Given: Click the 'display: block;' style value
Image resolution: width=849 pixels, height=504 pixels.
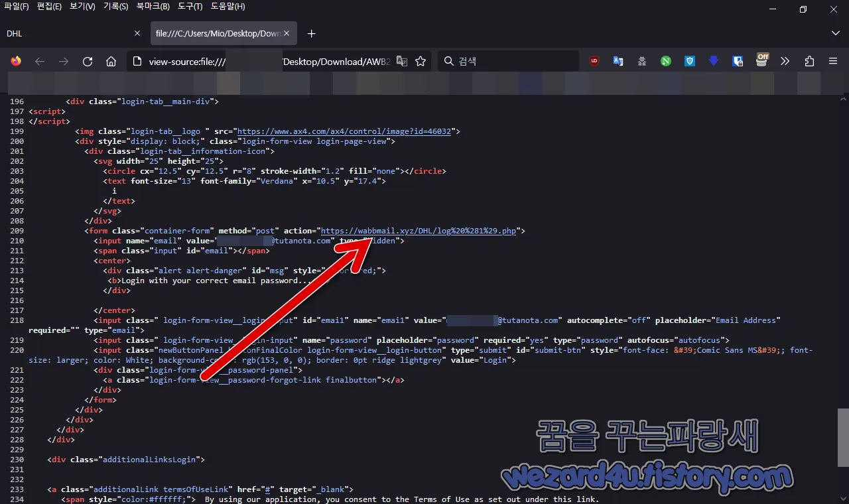Looking at the screenshot, I should click(x=164, y=141).
